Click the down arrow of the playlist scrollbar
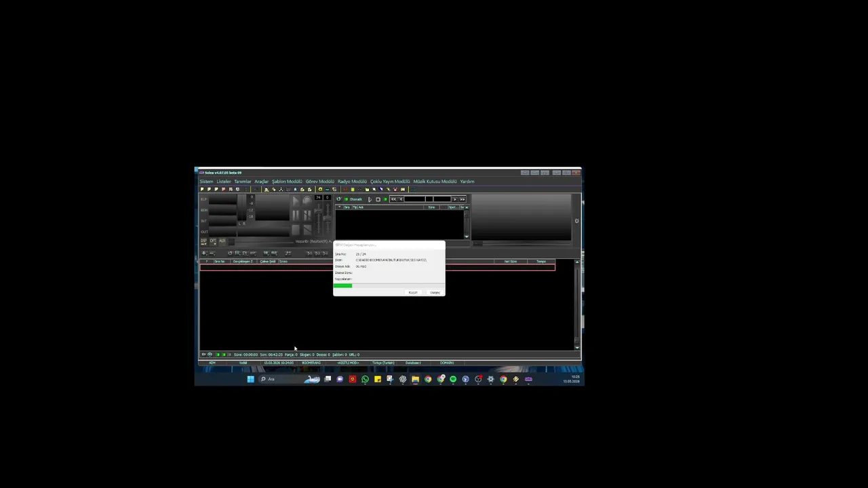This screenshot has height=488, width=868. pos(577,347)
